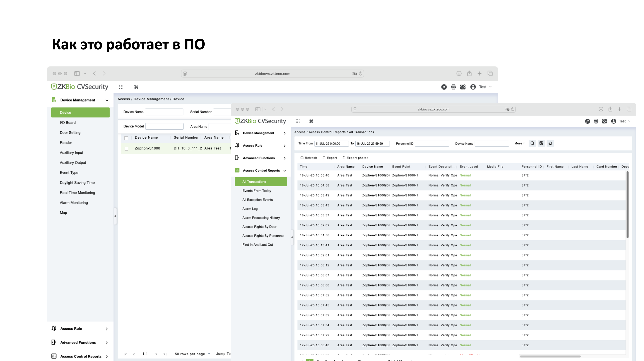Toggle sidebar in back Safari window
This screenshot has width=644, height=361.
pos(77,73)
